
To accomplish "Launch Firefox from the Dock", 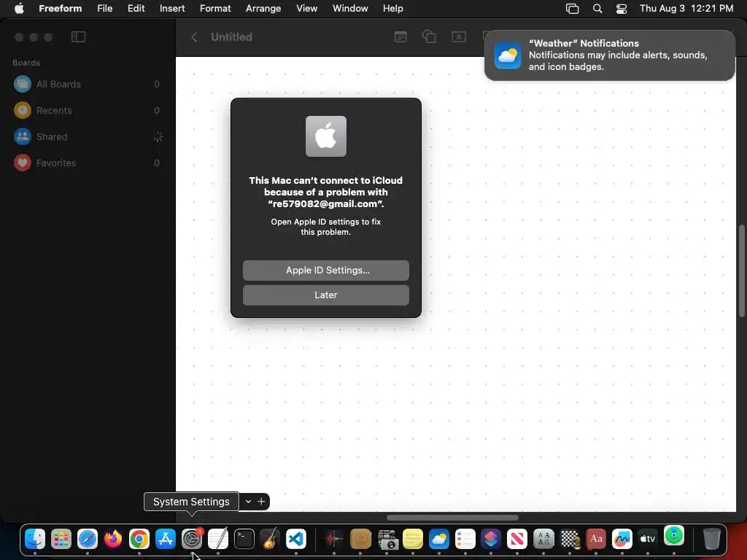I will click(113, 539).
